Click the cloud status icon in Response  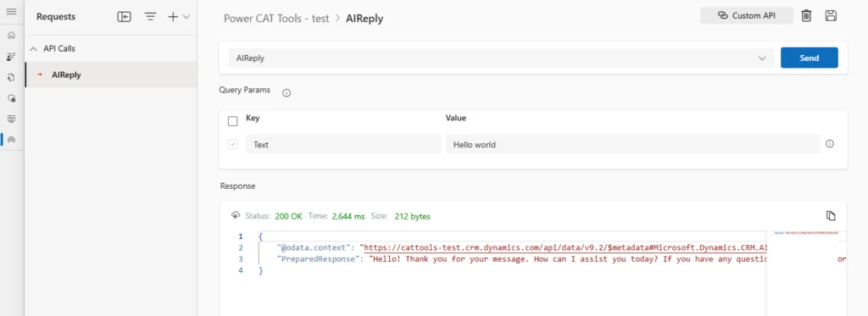(236, 215)
